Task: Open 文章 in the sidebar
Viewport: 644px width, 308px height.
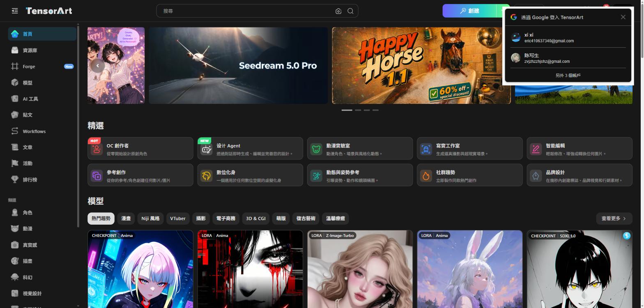Action: [x=42, y=147]
